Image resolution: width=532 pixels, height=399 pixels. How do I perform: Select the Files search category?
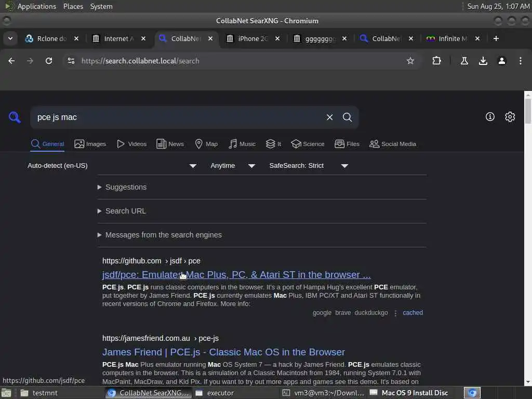pos(347,144)
